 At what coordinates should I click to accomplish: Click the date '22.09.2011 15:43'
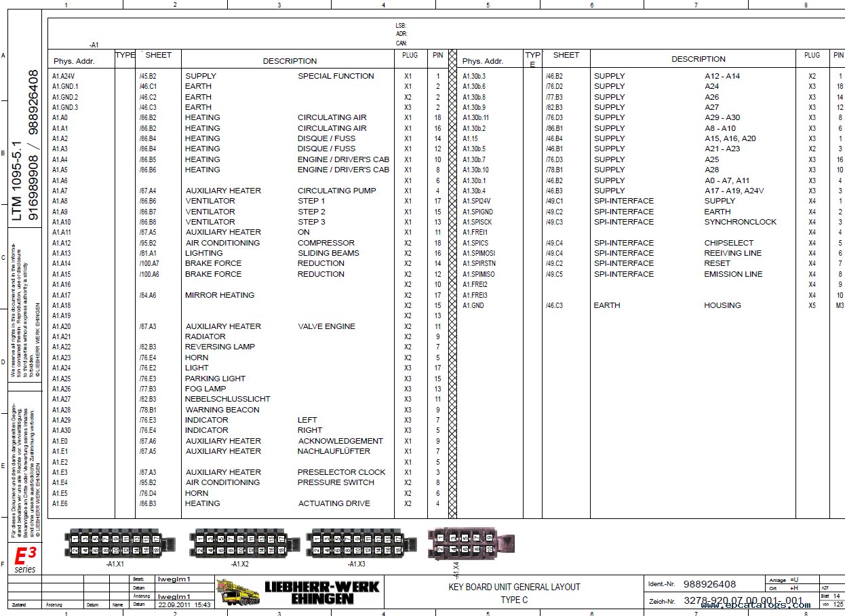pos(184,604)
